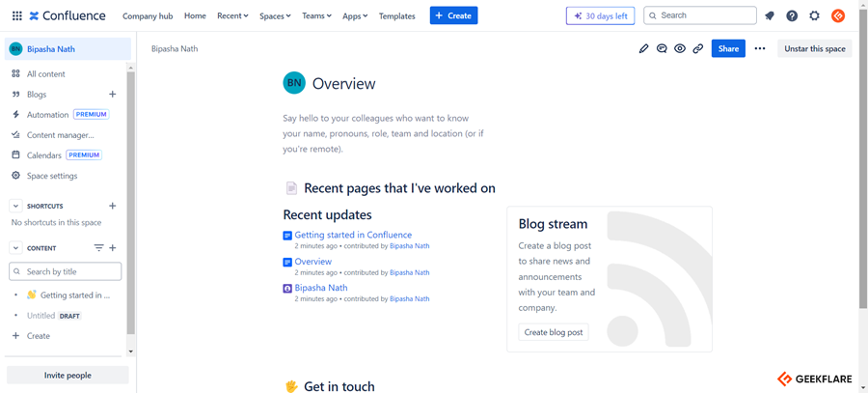Click the Bipasha Nath breadcrumb
868x393 pixels.
[175, 49]
